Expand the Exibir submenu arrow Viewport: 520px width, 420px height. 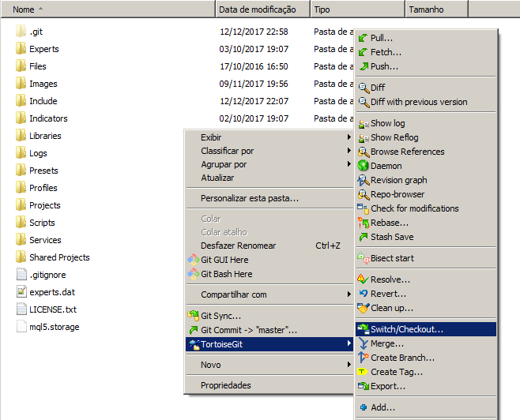pyautogui.click(x=349, y=137)
